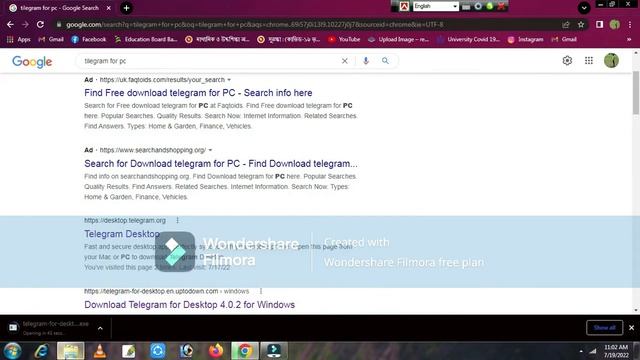Open Facebook bookmark
The width and height of the screenshot is (640, 360).
pyautogui.click(x=89, y=40)
